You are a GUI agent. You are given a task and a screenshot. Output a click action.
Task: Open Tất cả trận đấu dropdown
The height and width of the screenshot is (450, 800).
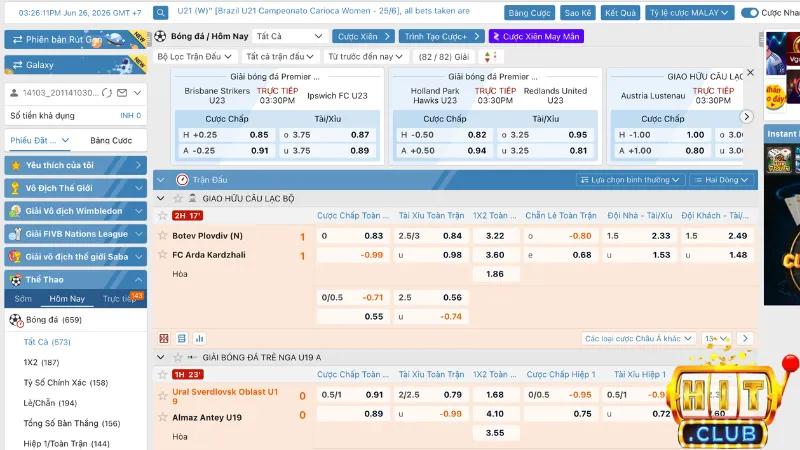[x=280, y=57]
